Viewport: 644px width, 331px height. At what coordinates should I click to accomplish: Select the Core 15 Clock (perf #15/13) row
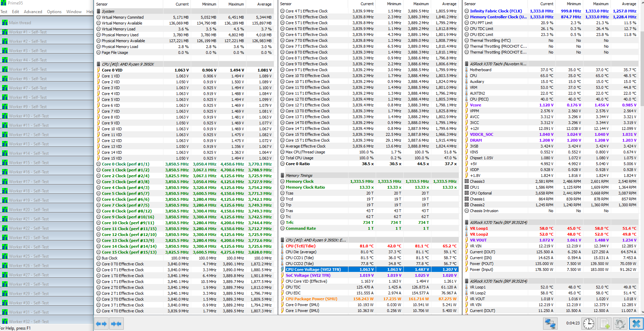[x=185, y=252]
